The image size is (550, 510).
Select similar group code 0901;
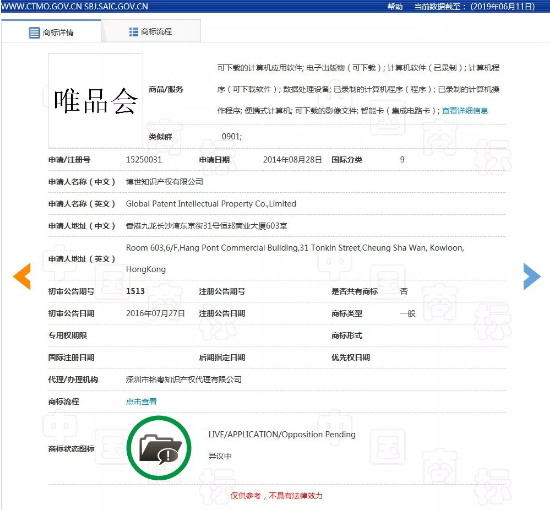(x=232, y=136)
